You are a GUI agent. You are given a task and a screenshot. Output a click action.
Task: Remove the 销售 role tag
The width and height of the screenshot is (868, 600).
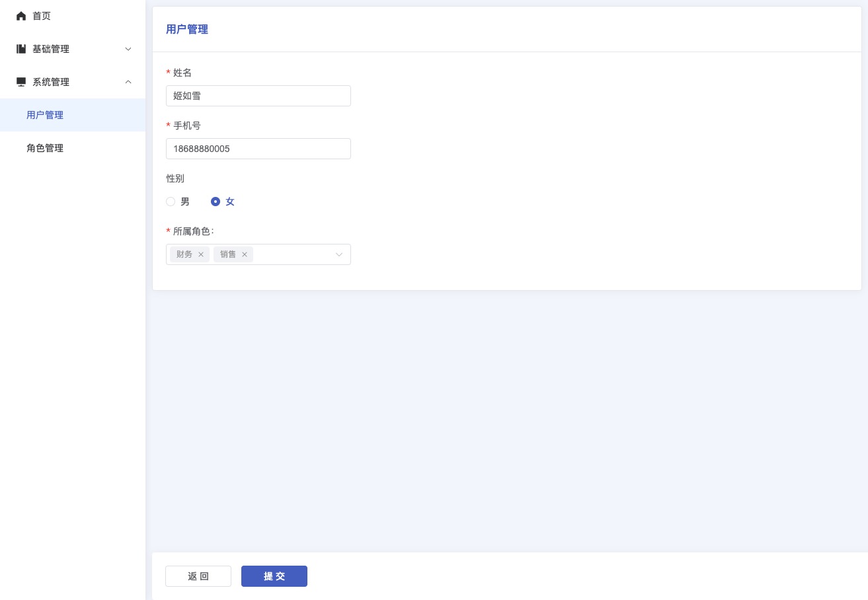245,254
